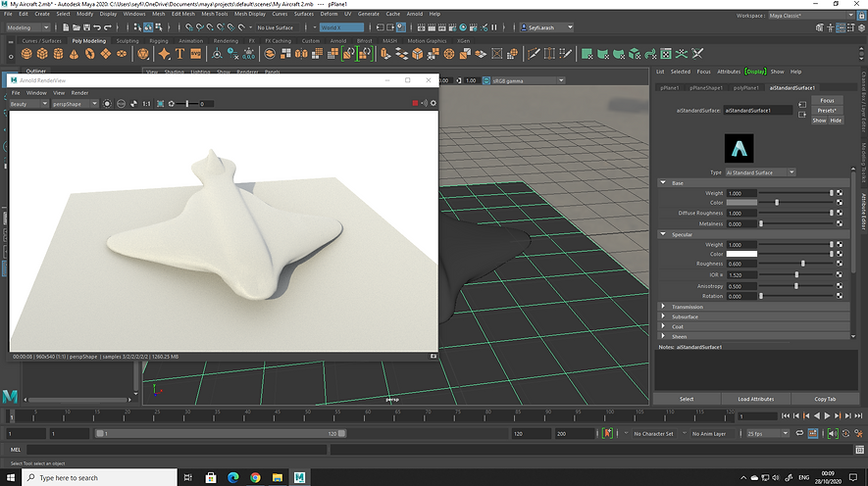Viewport: 868px width, 486px height.
Task: Expand the Transmission section
Action: [663, 307]
